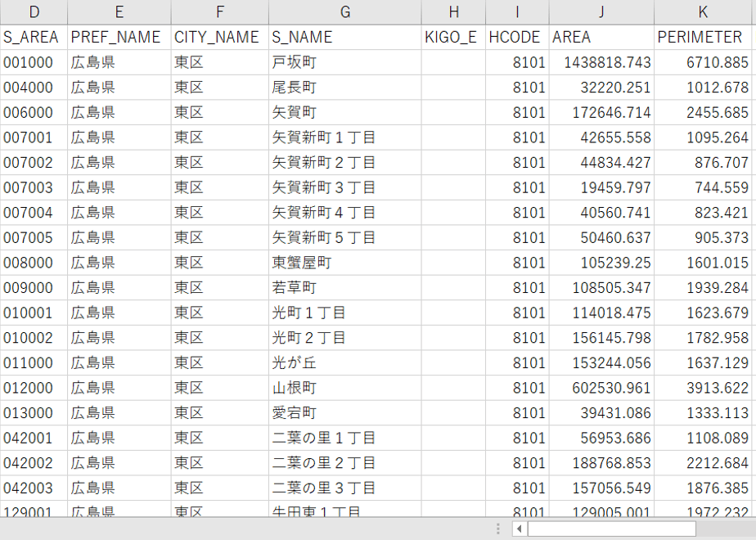Click 東区 in the 山根町 row
This screenshot has height=540, width=756.
point(220,388)
